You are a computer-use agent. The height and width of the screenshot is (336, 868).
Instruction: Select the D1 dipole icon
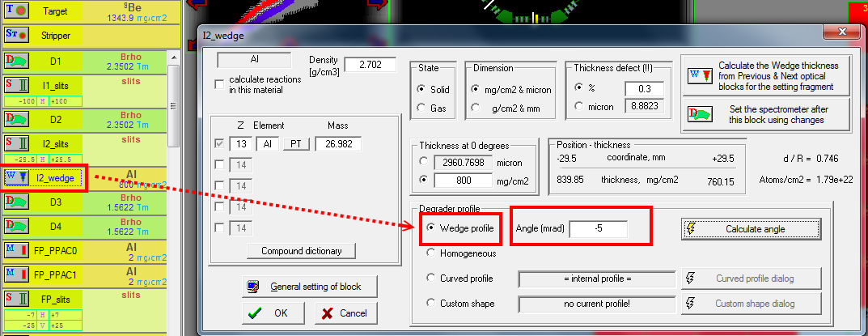click(15, 62)
